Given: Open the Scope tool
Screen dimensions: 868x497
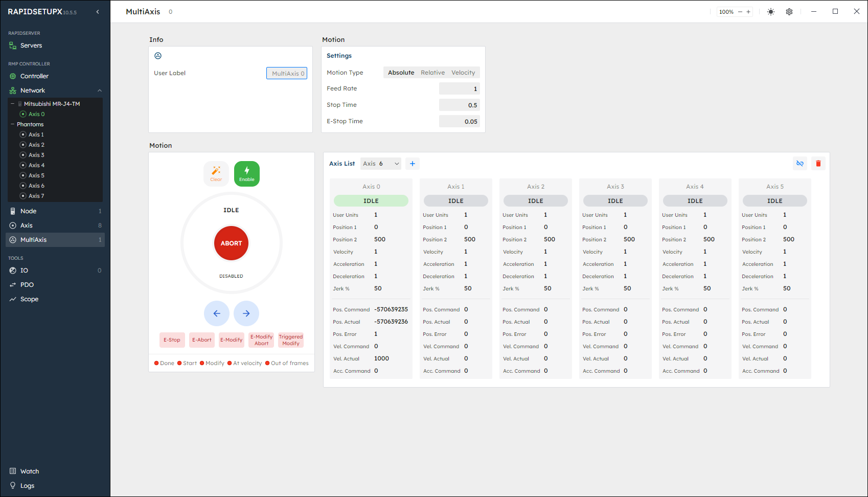Looking at the screenshot, I should pos(55,299).
